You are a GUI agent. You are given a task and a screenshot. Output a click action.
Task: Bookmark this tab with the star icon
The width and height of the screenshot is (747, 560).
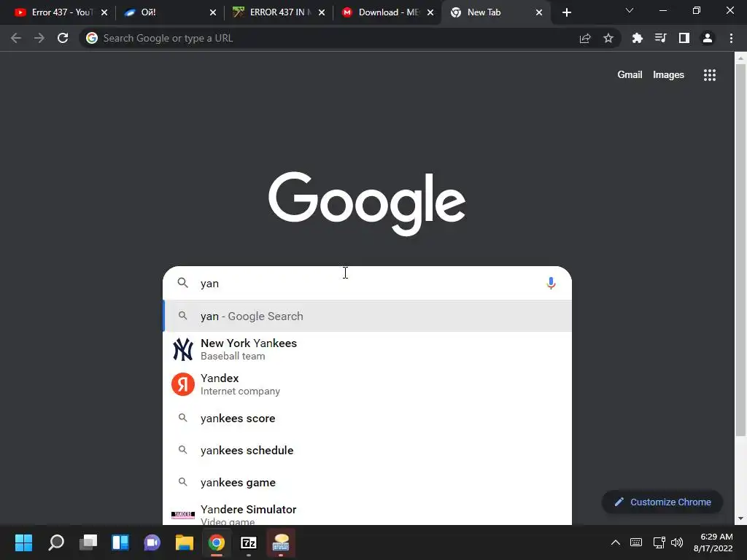pos(608,38)
